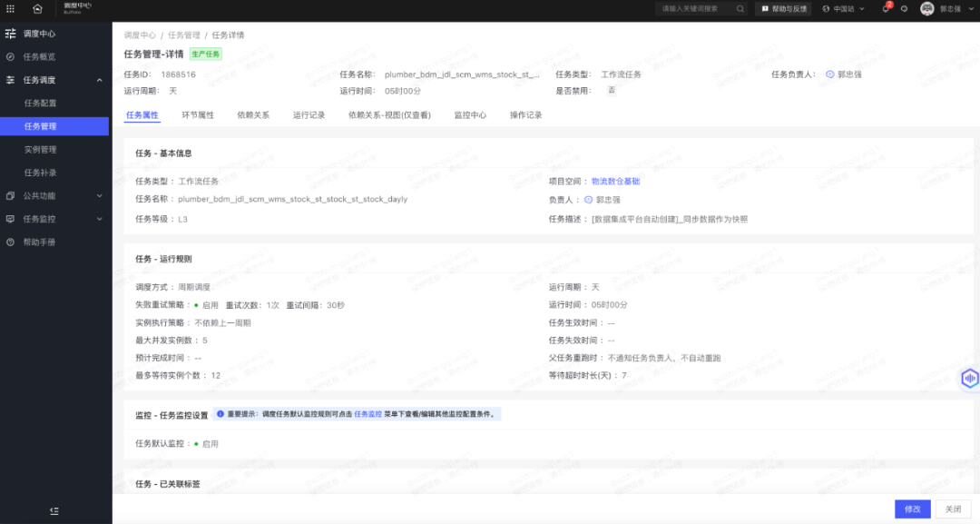Click the 帮助手册 question mark icon
The width and height of the screenshot is (980, 524).
[x=10, y=242]
